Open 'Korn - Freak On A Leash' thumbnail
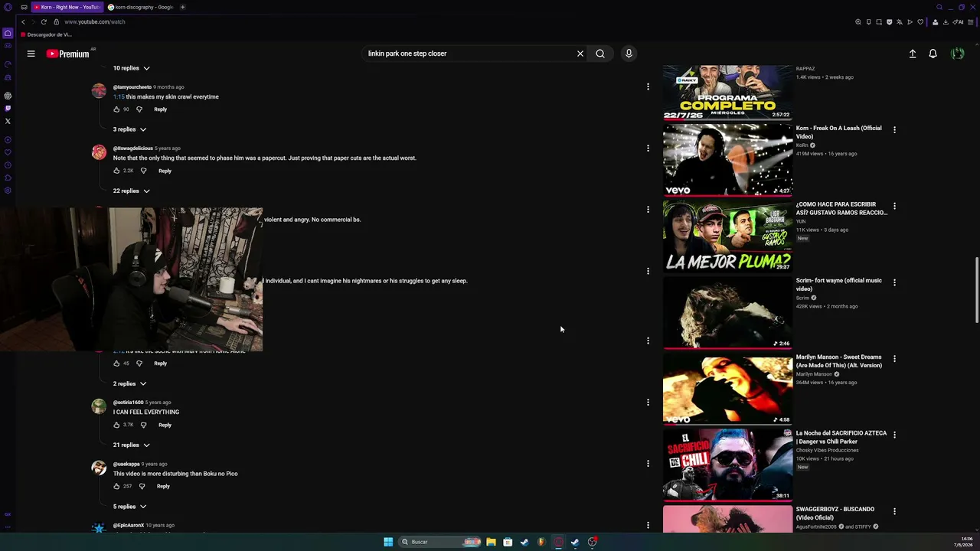Image resolution: width=980 pixels, height=551 pixels. [x=728, y=160]
